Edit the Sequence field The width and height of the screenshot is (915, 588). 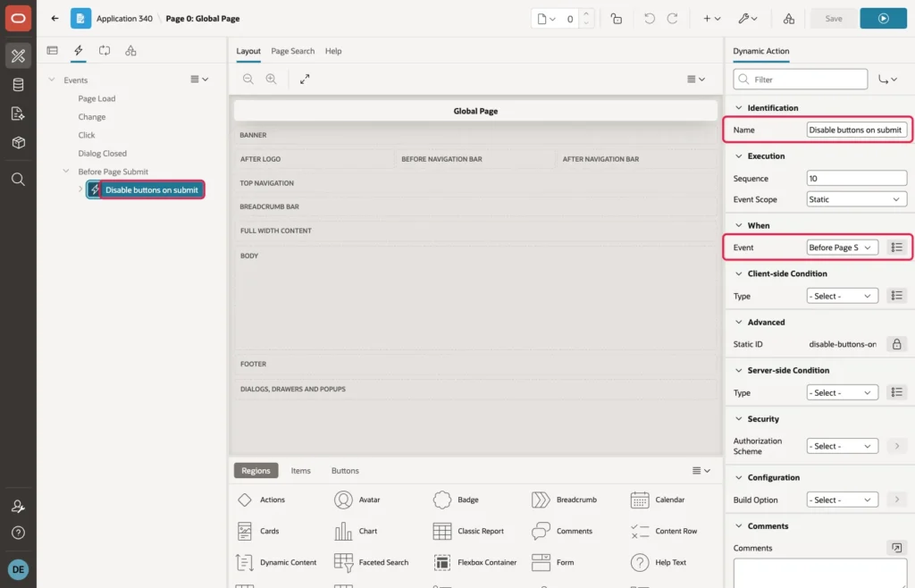[x=856, y=178]
